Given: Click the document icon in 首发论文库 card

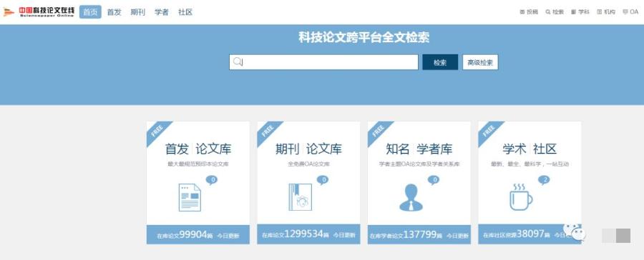Looking at the screenshot, I should pyautogui.click(x=190, y=197).
